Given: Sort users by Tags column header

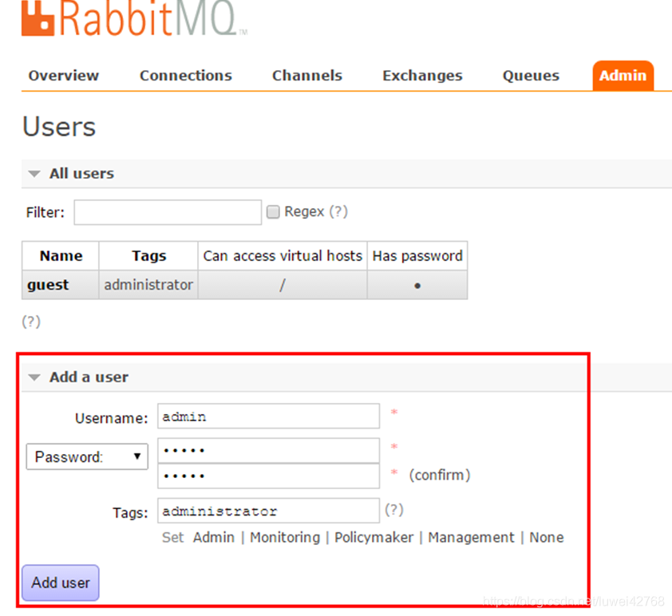Looking at the screenshot, I should [x=148, y=256].
